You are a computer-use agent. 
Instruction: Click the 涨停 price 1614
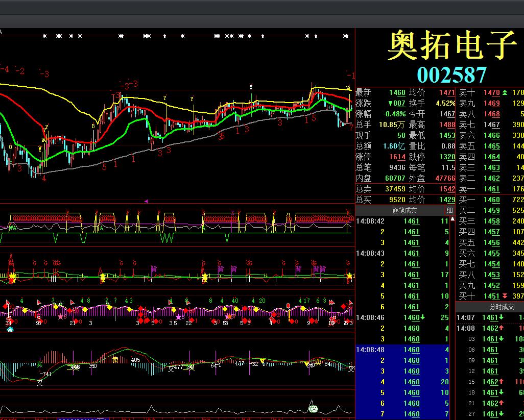pyautogui.click(x=397, y=157)
